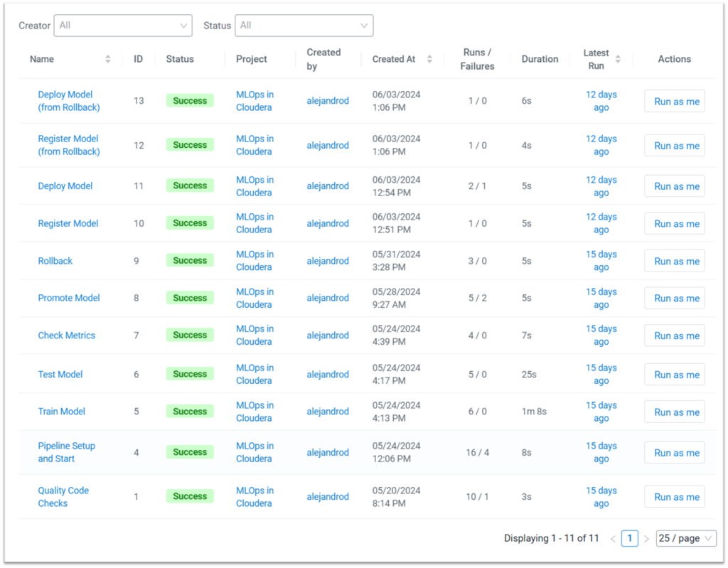Click the 25s duration value
Image resolution: width=728 pixels, height=568 pixels.
[529, 375]
